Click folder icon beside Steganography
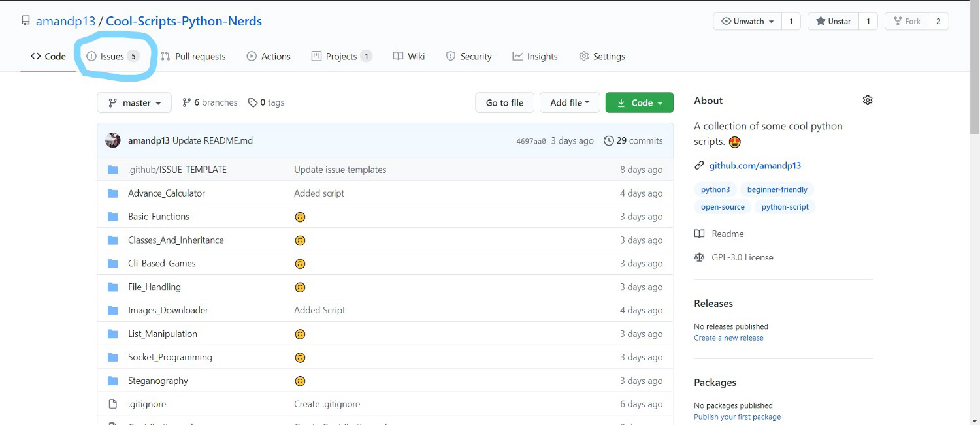This screenshot has width=980, height=425. (x=113, y=381)
